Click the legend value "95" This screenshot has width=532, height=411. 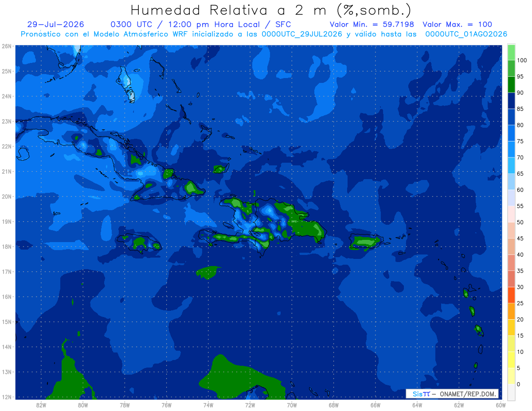click(x=520, y=76)
